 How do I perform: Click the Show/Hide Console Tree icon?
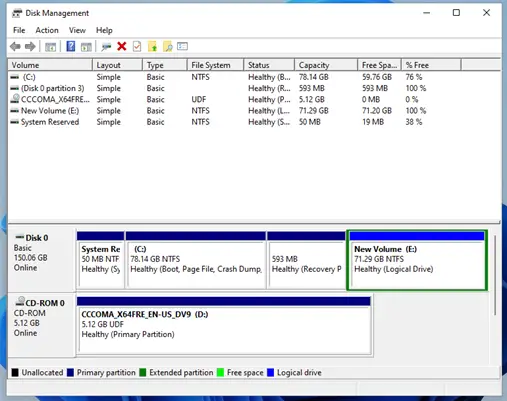pyautogui.click(x=51, y=47)
